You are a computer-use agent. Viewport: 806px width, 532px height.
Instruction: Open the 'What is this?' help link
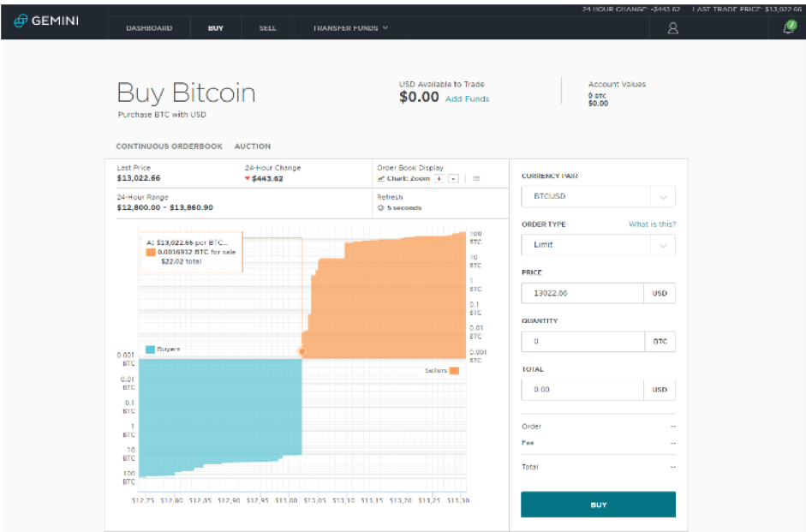point(653,224)
